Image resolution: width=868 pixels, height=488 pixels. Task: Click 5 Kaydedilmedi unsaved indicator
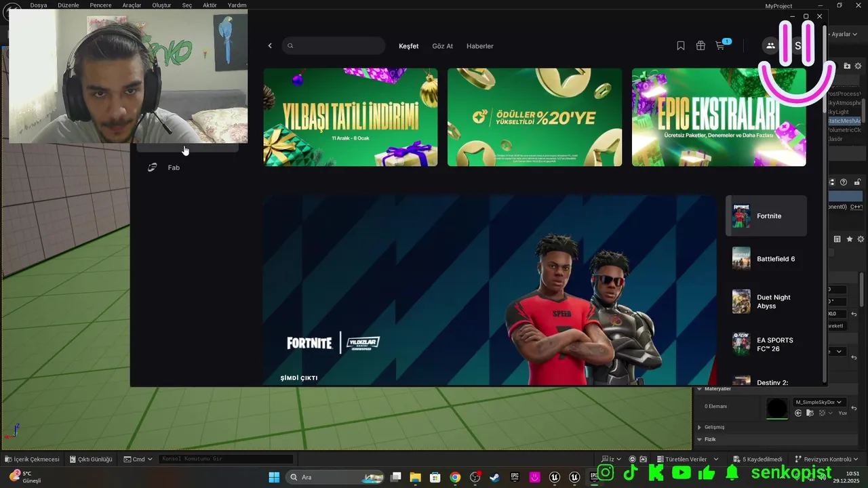[757, 459]
